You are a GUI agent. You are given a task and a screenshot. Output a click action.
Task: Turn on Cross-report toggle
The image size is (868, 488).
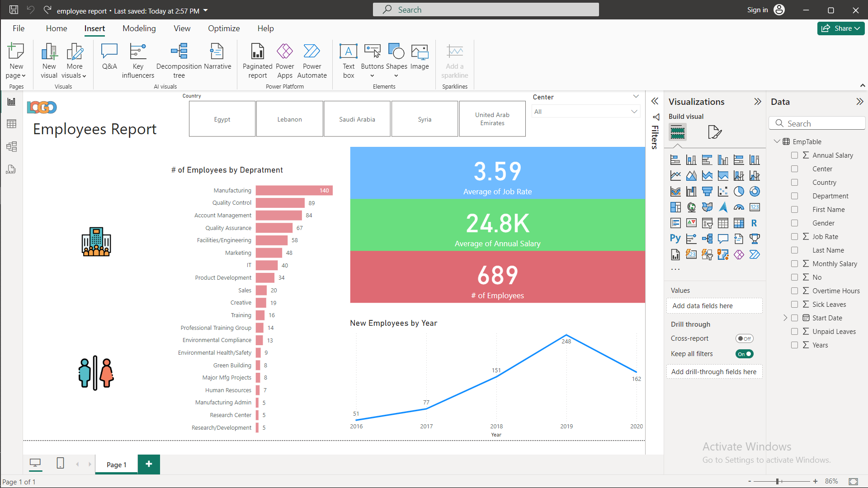(744, 338)
